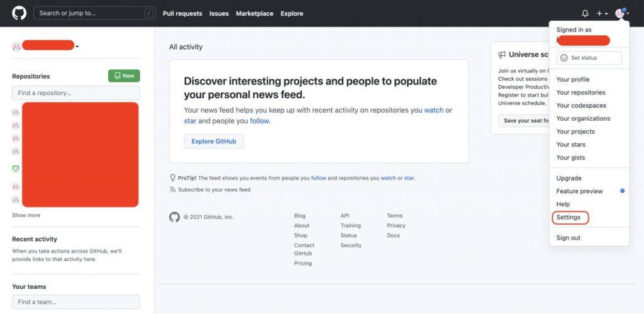Click the smiley icon in Set status
The height and width of the screenshot is (314, 644).
[564, 58]
